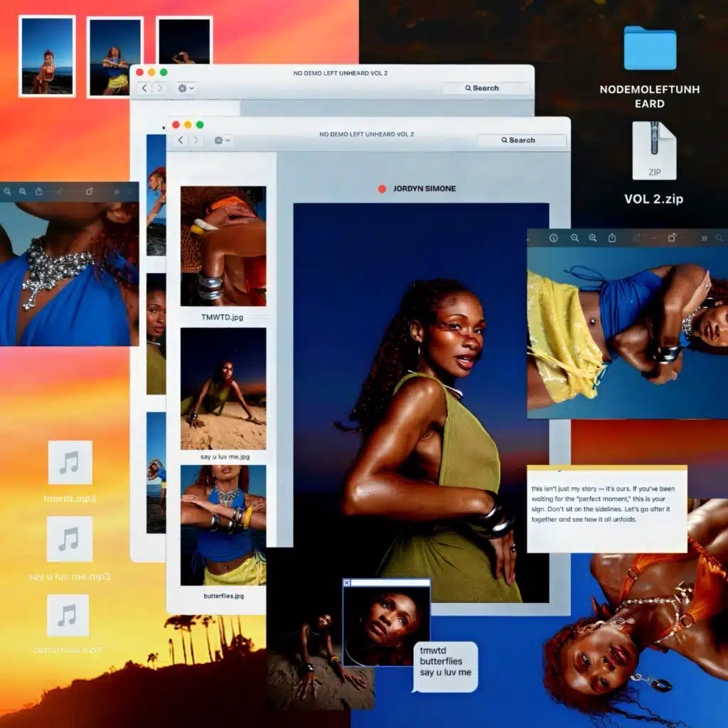This screenshot has width=728, height=728.
Task: Select the say u luv me.mp3 file icon
Action: click(70, 539)
